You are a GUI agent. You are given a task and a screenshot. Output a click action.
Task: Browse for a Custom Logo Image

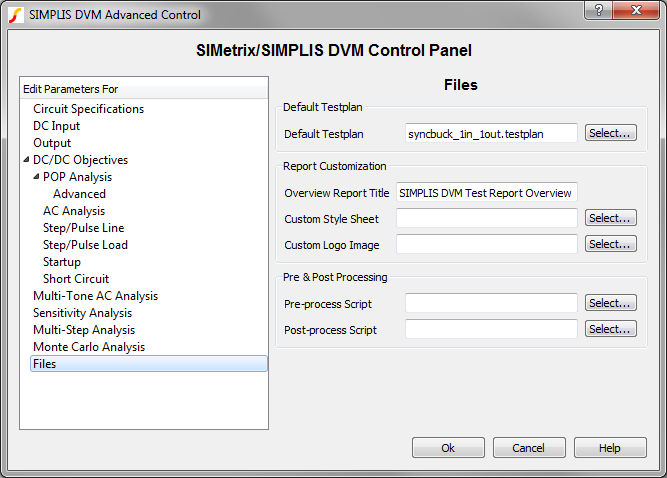coord(610,244)
